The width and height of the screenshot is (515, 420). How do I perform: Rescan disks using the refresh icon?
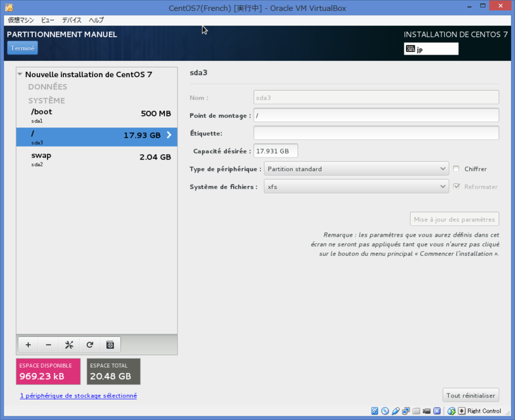click(89, 345)
